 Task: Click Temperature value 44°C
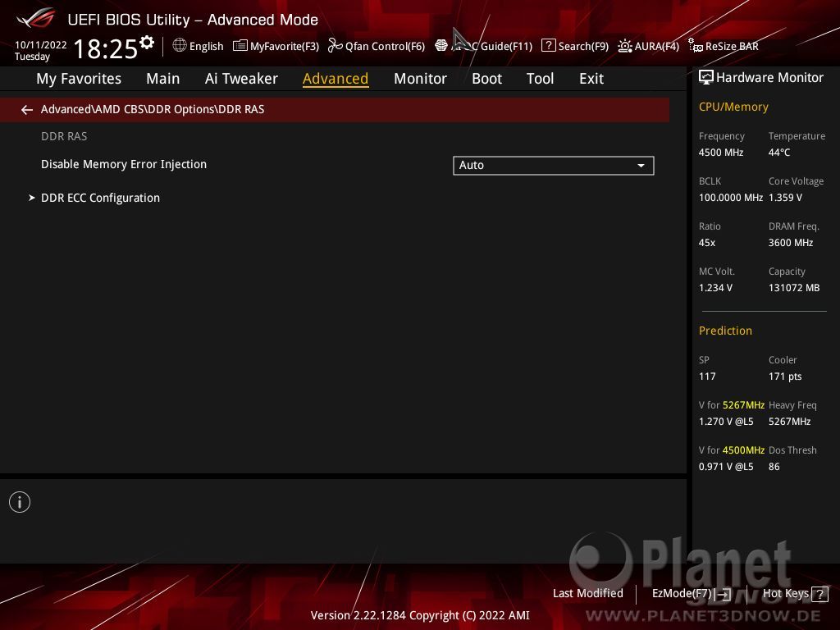(x=779, y=153)
